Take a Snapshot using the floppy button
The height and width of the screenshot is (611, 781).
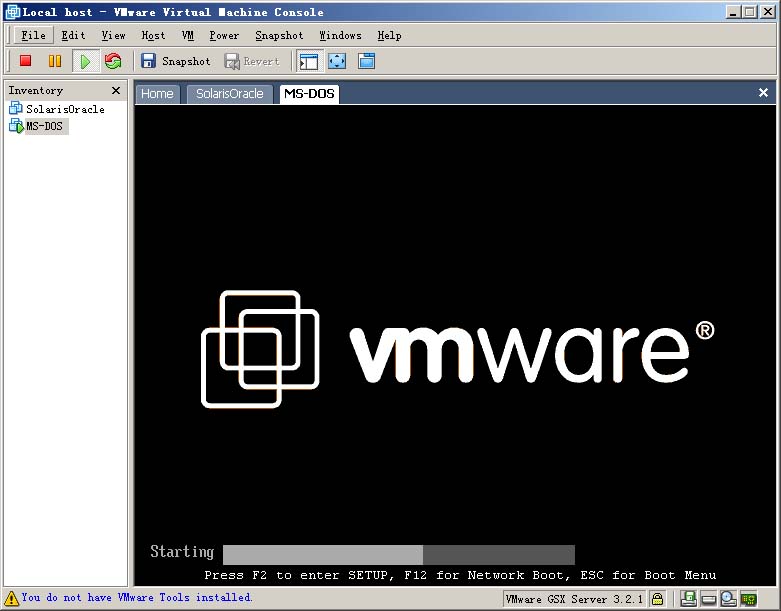click(176, 61)
